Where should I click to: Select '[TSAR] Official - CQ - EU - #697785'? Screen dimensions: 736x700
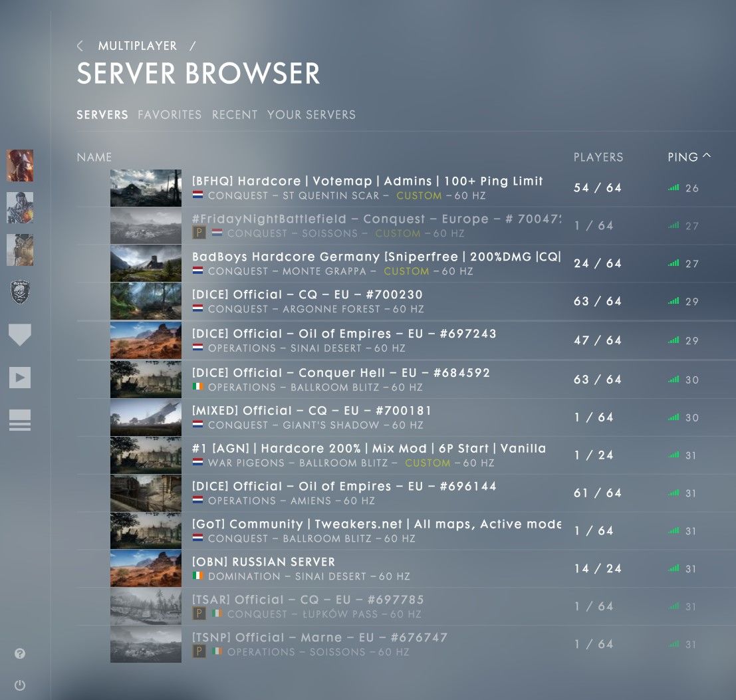tap(406, 607)
